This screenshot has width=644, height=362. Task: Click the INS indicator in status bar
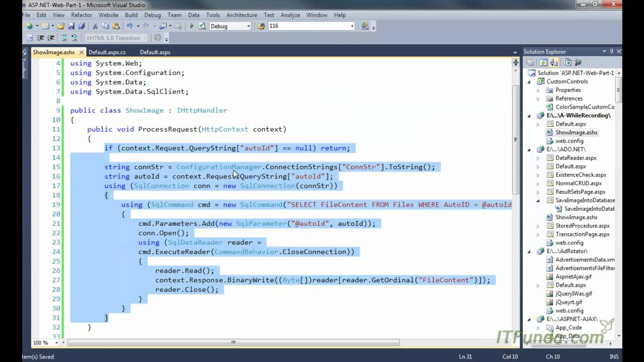coord(614,356)
